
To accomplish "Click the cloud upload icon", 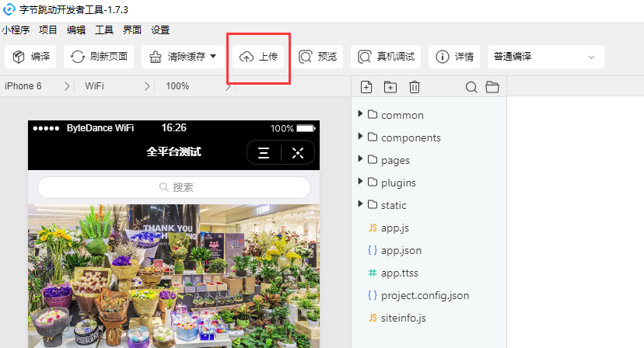I will (x=247, y=57).
